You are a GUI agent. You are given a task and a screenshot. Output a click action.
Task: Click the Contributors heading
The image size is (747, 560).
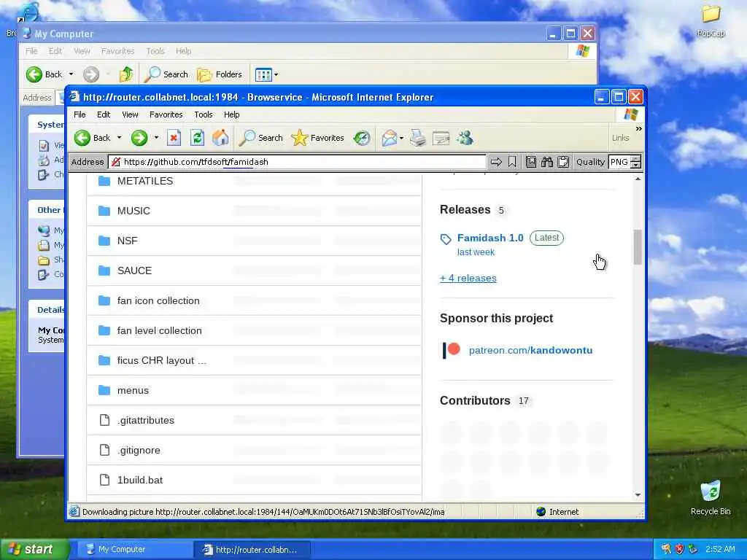475,401
